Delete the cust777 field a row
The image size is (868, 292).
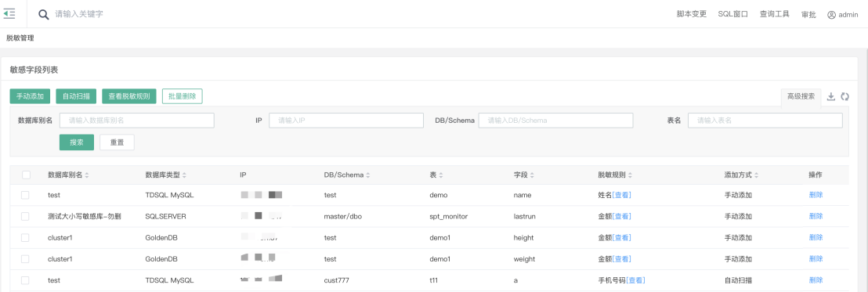click(x=816, y=279)
